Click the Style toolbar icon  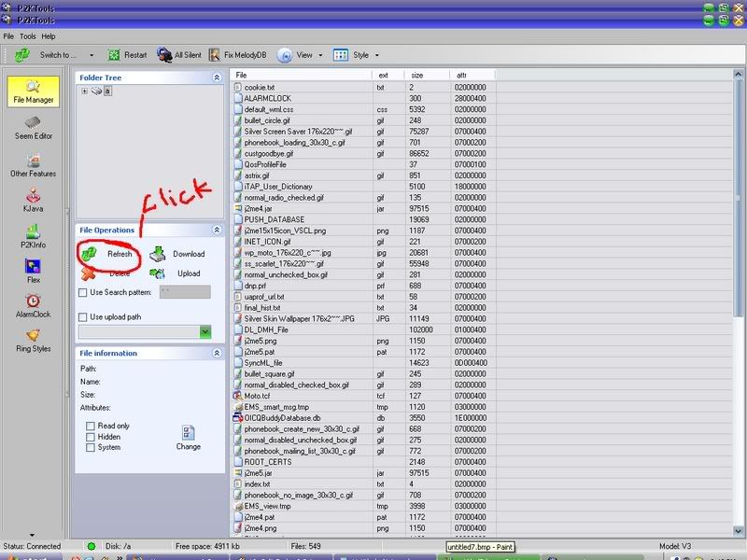[341, 55]
